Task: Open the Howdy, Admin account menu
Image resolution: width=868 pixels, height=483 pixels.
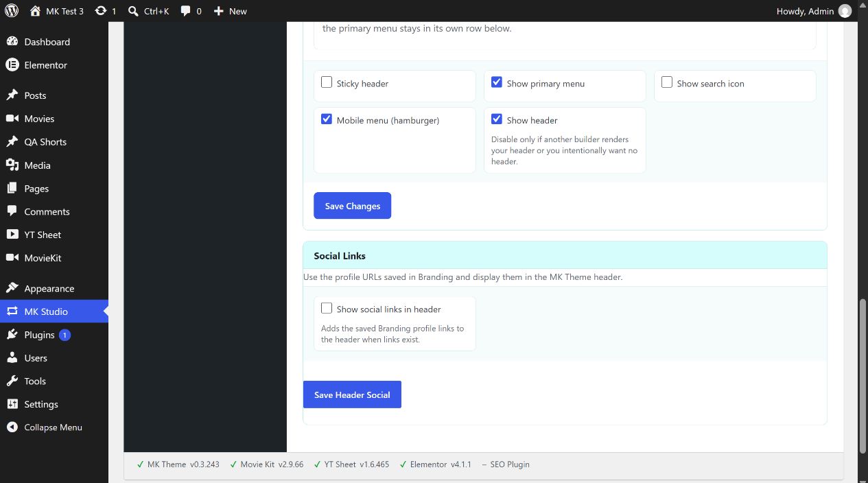Action: (x=814, y=11)
